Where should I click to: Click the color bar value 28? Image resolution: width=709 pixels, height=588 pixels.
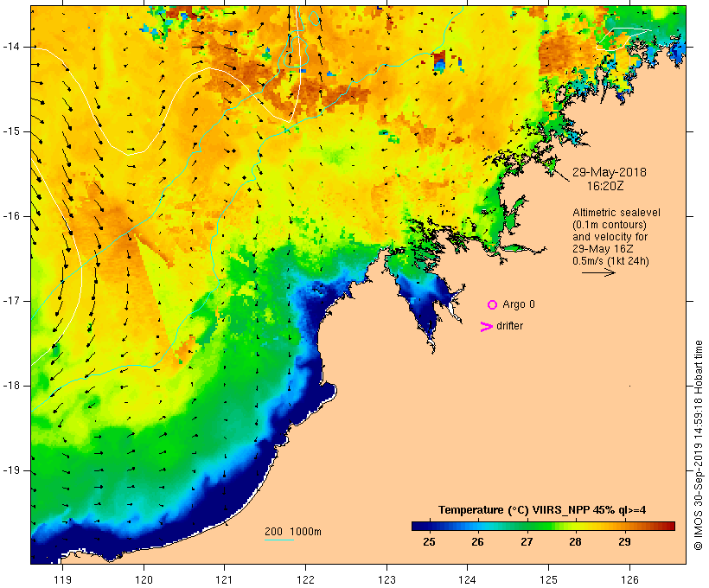(575, 541)
